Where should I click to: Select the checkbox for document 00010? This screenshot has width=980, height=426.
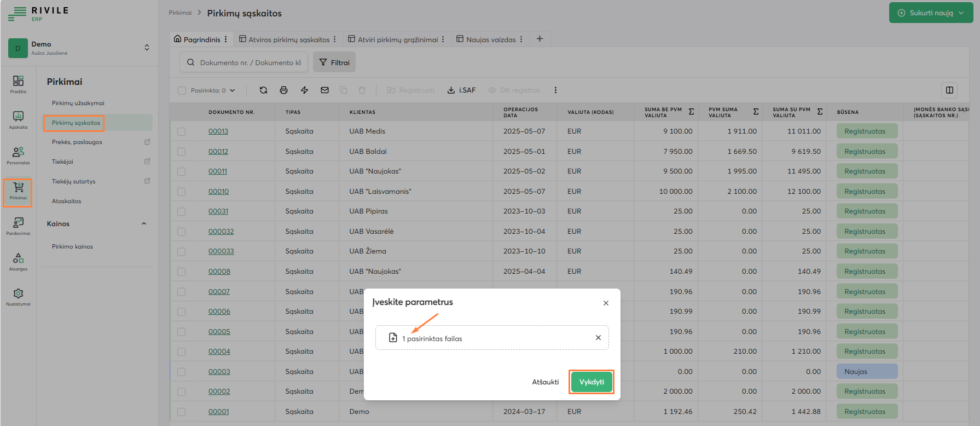[182, 192]
